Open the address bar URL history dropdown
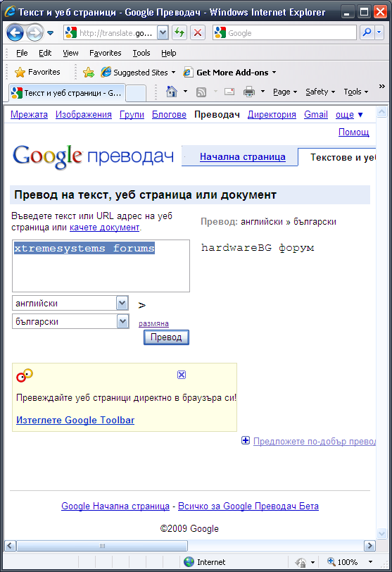Screen dimensions: 392x572 coord(163,33)
